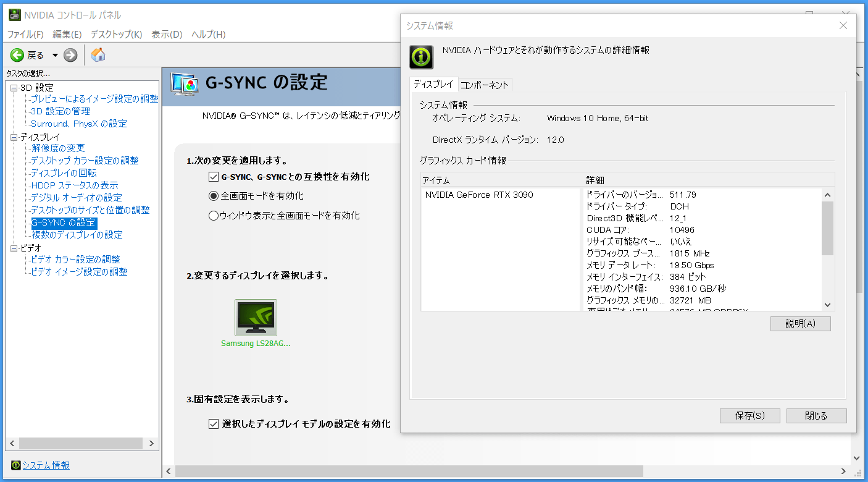Open 3D 設定の管理 in tree
This screenshot has height=482, width=868.
click(x=61, y=111)
